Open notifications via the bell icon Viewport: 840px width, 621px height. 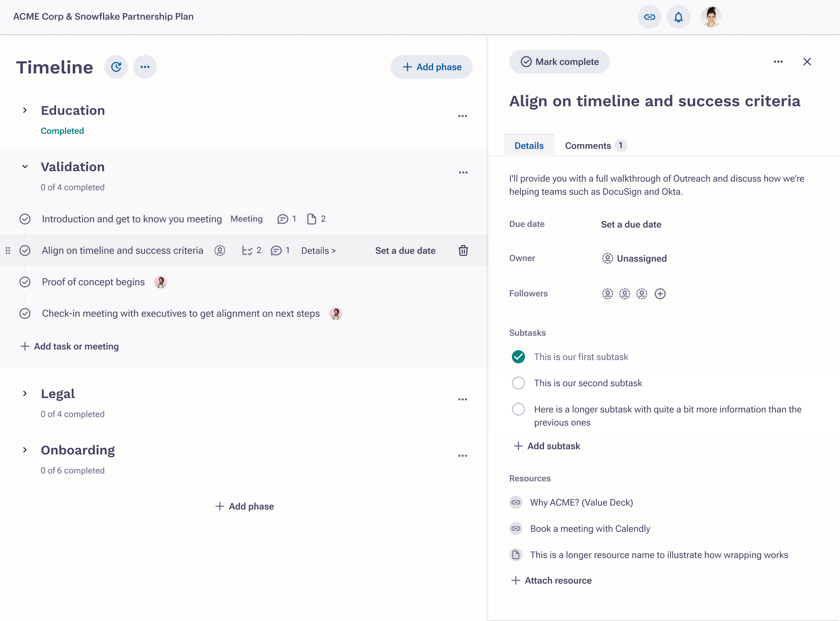pos(678,17)
